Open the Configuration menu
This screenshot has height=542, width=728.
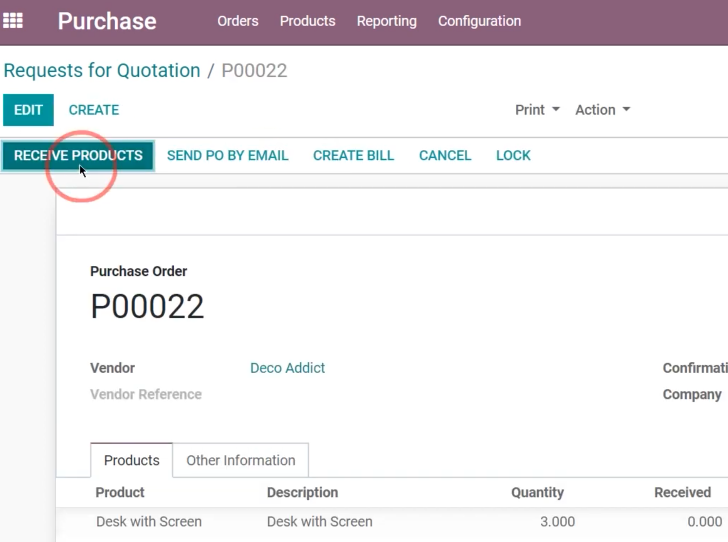480,21
